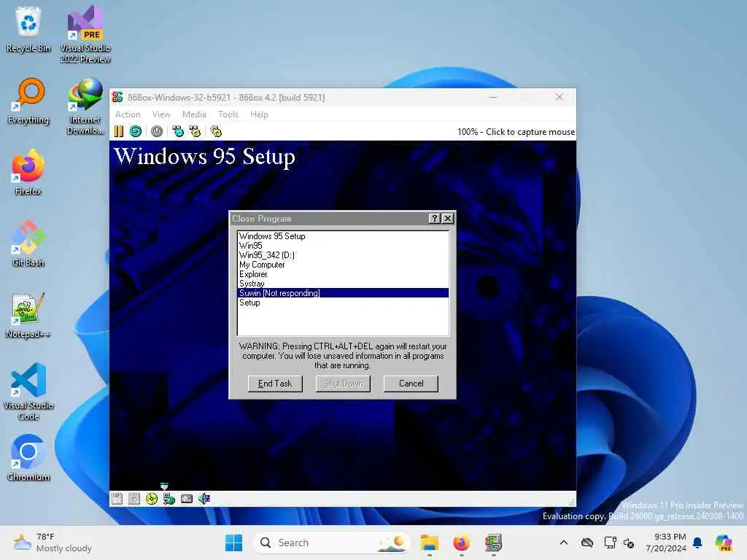
Task: Click second floppy drive status icon
Action: pyautogui.click(x=134, y=499)
